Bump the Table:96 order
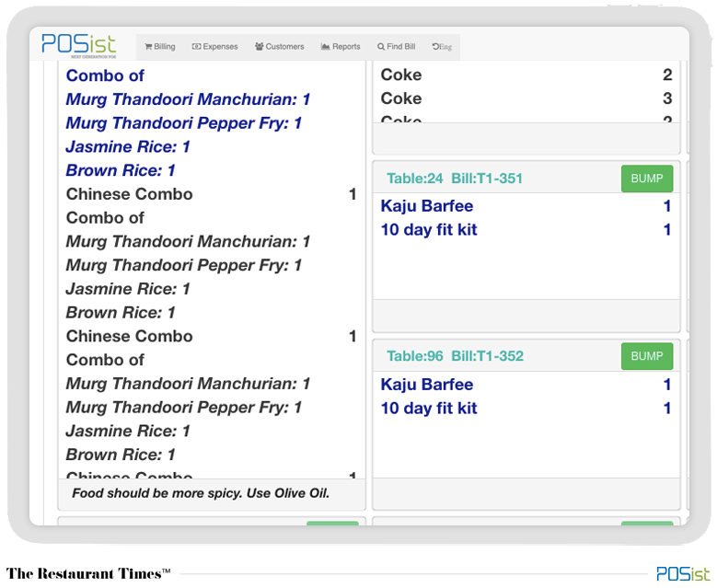 click(646, 356)
